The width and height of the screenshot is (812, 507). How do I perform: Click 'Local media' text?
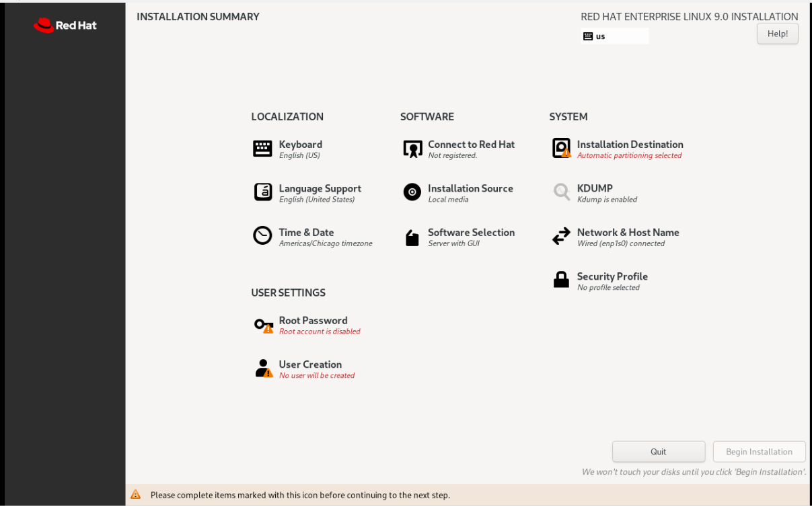point(450,200)
